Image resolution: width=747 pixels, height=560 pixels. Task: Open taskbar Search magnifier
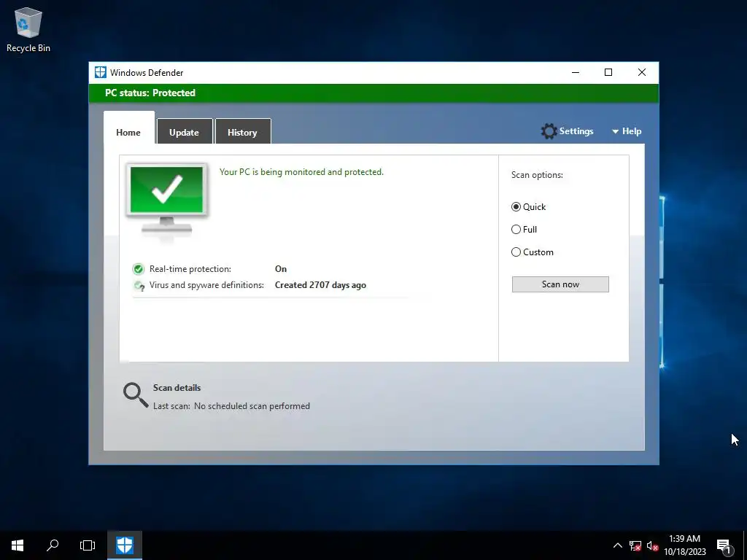pyautogui.click(x=53, y=545)
